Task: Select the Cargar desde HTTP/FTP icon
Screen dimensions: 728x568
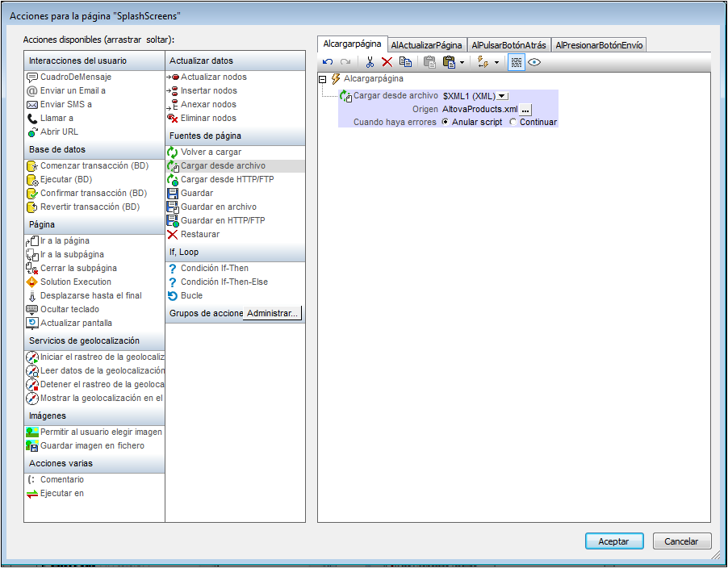Action: (173, 180)
